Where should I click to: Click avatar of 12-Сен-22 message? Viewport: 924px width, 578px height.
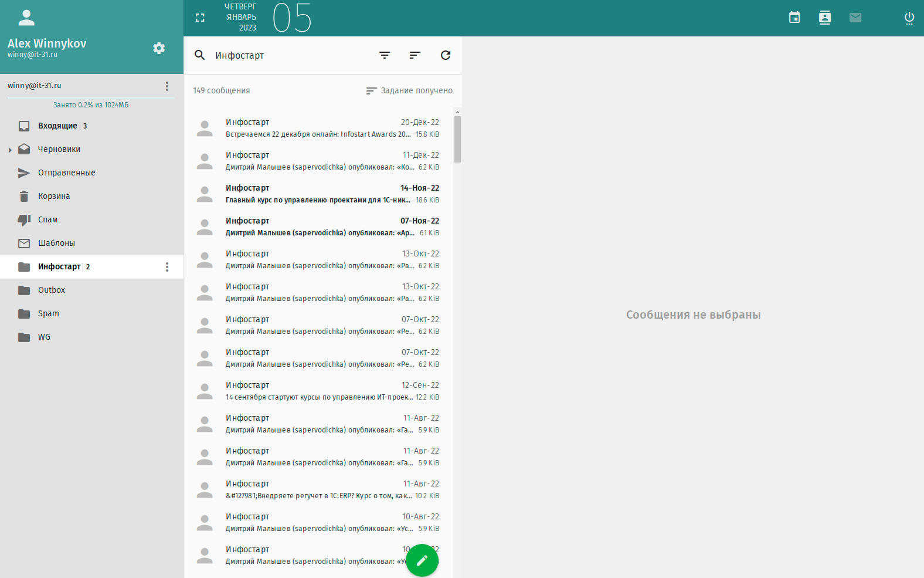pos(205,391)
